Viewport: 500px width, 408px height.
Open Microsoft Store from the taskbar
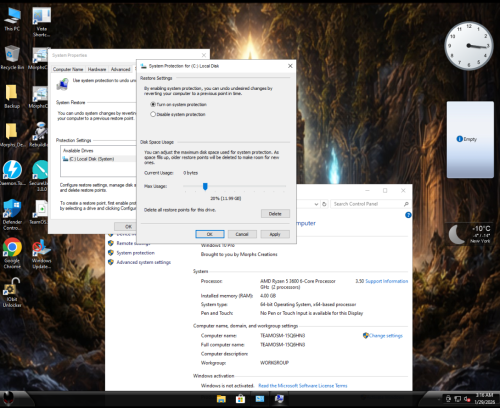[240, 399]
